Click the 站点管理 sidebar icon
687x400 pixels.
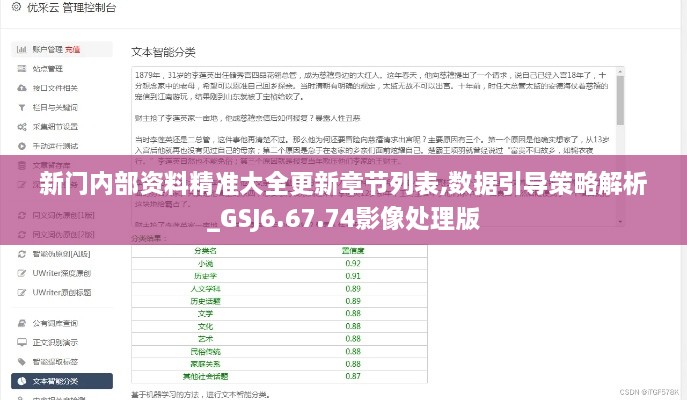tap(21, 69)
